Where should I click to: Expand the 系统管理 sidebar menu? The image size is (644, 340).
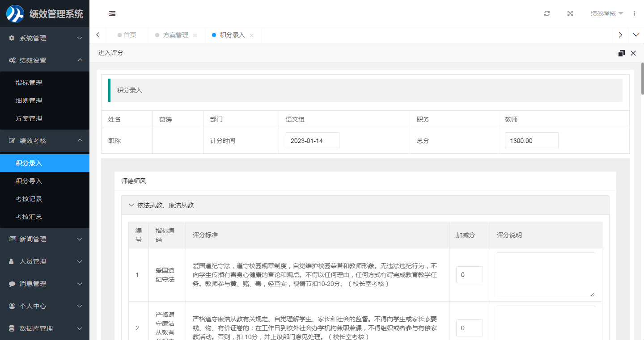pos(45,38)
